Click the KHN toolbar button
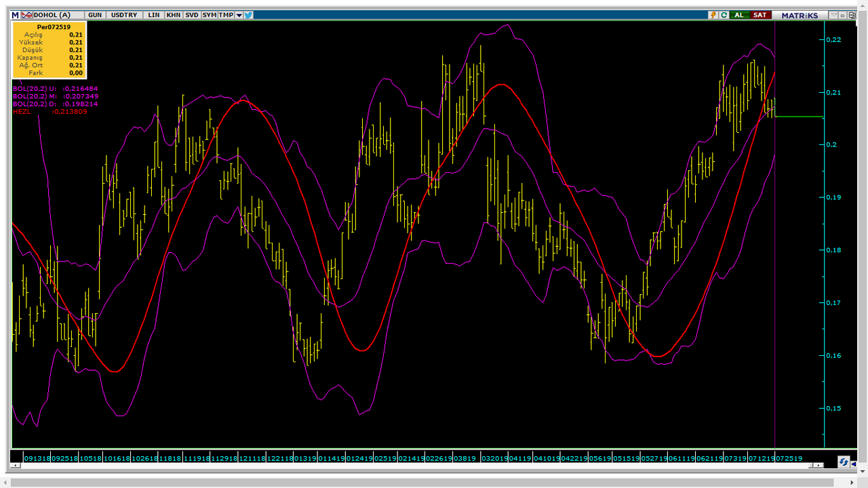Viewport: 868px width, 488px height. click(x=174, y=15)
